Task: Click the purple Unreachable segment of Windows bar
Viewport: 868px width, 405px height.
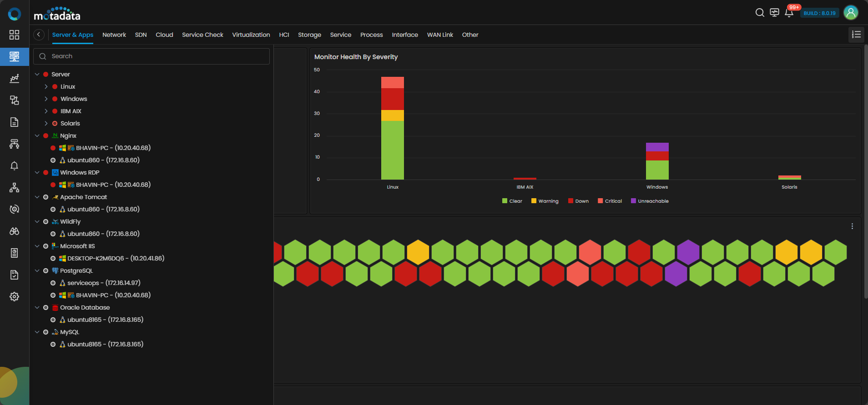Action: pyautogui.click(x=657, y=147)
